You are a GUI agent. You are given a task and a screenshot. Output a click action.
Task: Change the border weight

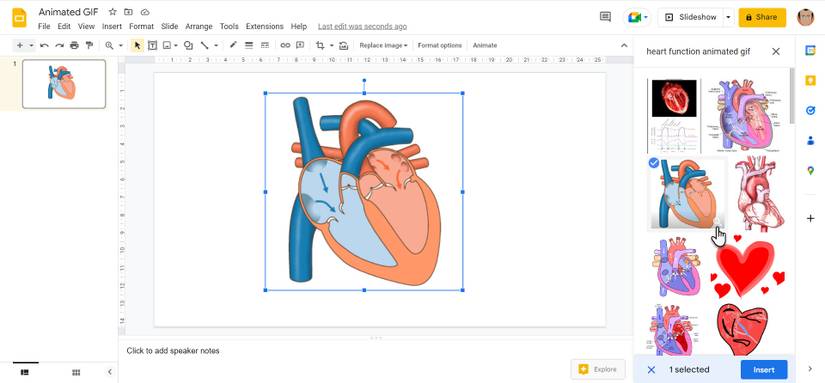point(249,45)
